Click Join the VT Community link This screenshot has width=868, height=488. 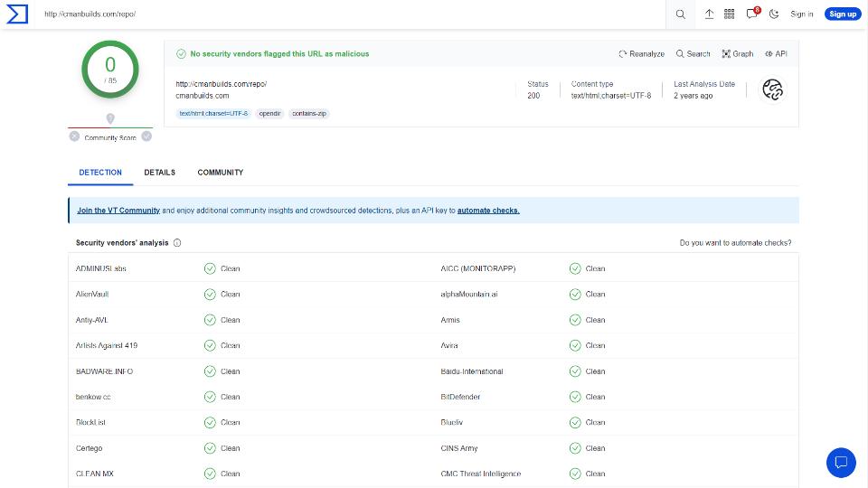click(118, 211)
